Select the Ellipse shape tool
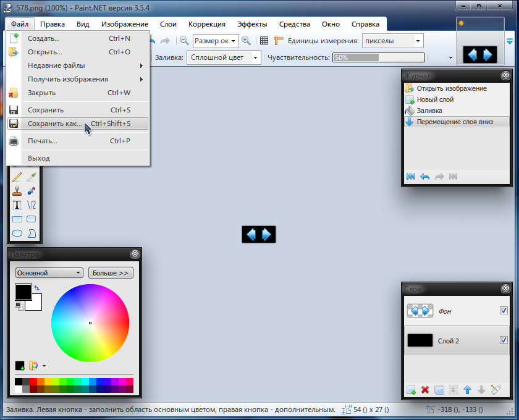519x420 pixels. pyautogui.click(x=17, y=233)
